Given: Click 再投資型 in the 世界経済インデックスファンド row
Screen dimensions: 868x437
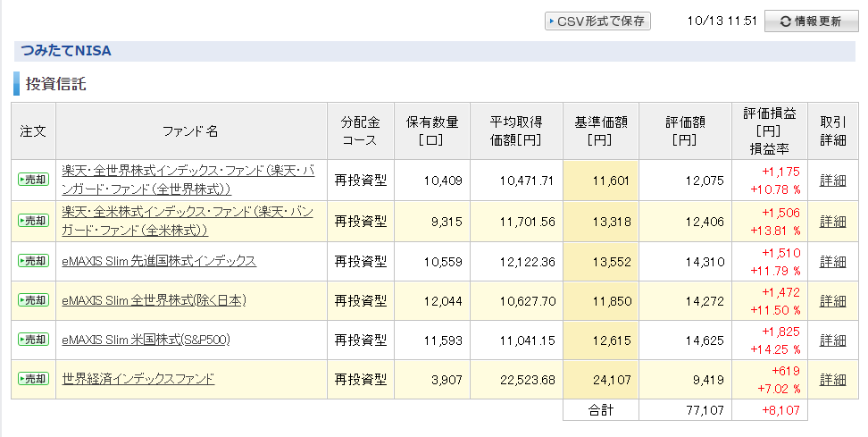Looking at the screenshot, I should point(361,380).
